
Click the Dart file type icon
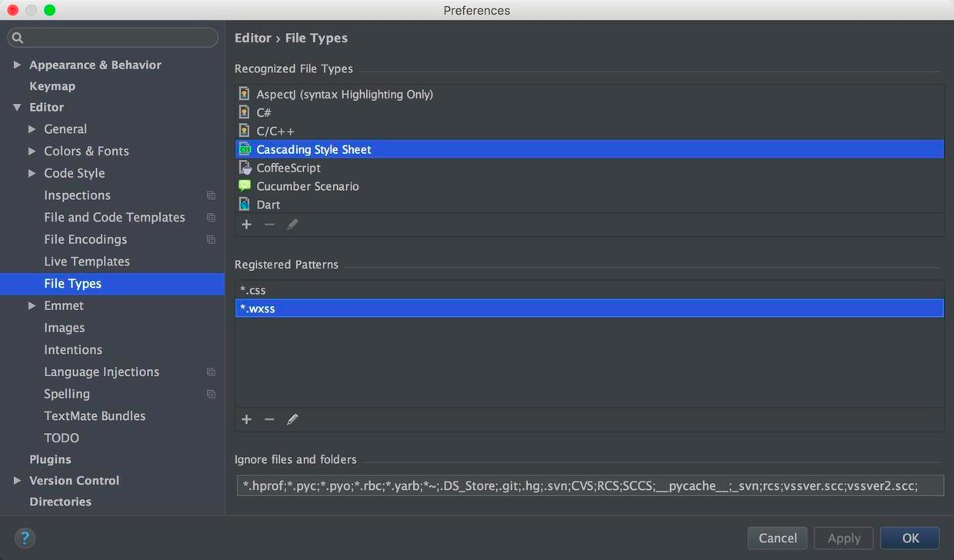point(245,205)
